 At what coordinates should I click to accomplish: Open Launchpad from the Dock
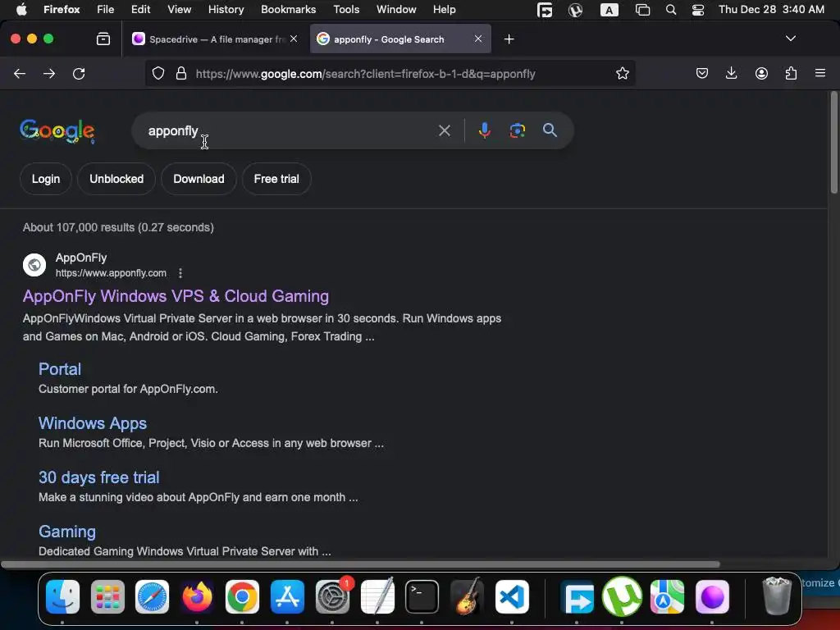tap(107, 597)
